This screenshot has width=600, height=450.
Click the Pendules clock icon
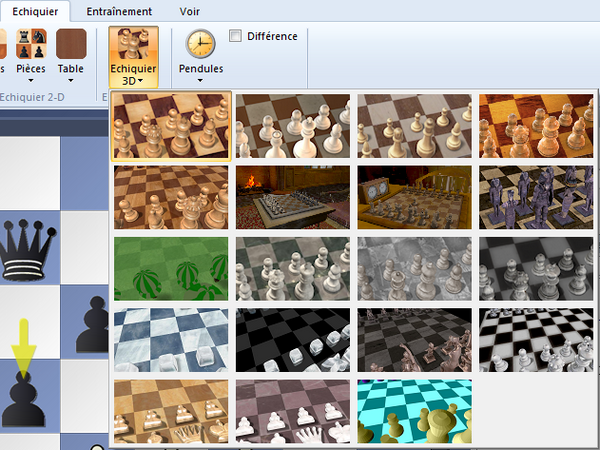tap(201, 44)
